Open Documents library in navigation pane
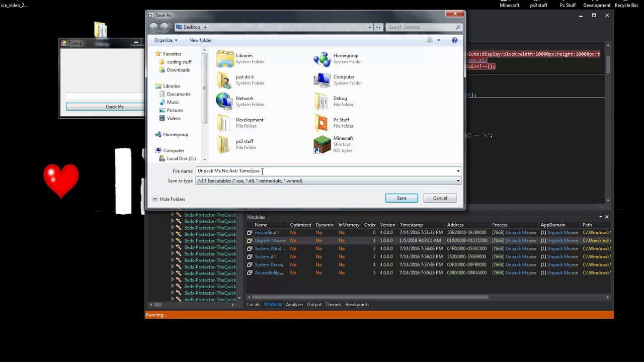Image resolution: width=644 pixels, height=362 pixels. click(x=179, y=94)
